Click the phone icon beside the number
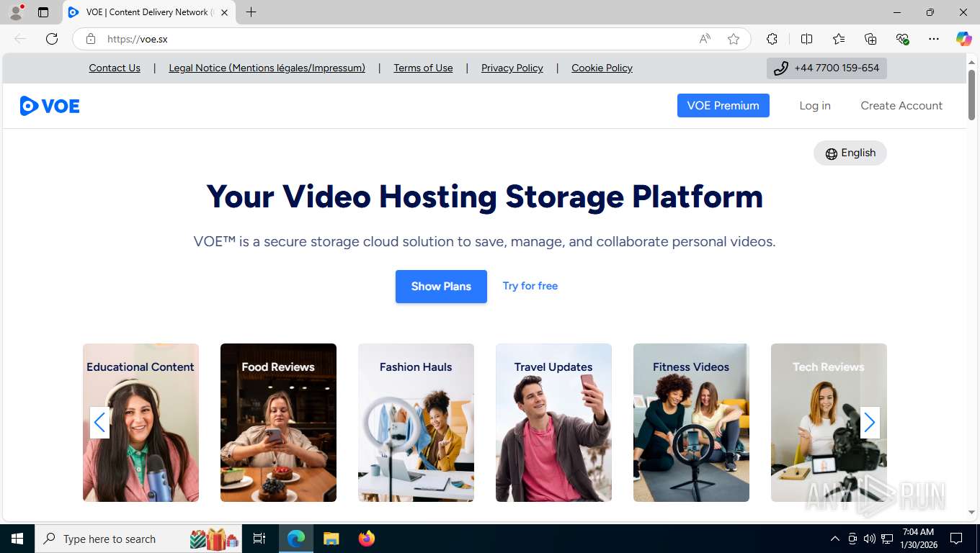Image resolution: width=980 pixels, height=553 pixels. 780,68
